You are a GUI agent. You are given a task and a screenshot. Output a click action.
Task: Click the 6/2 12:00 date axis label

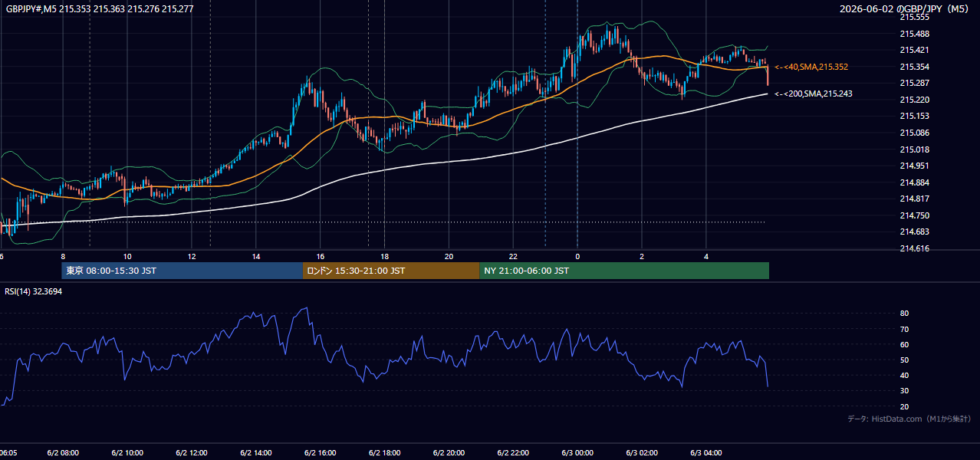pyautogui.click(x=192, y=453)
